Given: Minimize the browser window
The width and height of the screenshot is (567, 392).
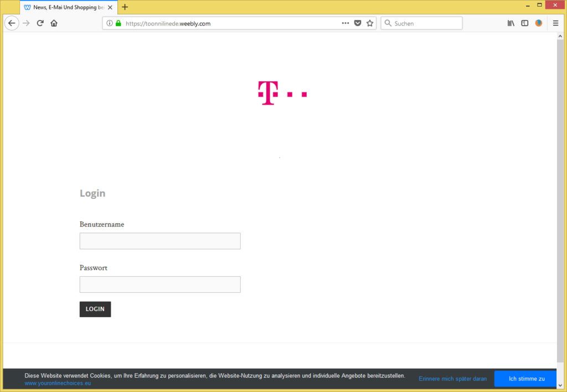Looking at the screenshot, I should click(x=528, y=6).
